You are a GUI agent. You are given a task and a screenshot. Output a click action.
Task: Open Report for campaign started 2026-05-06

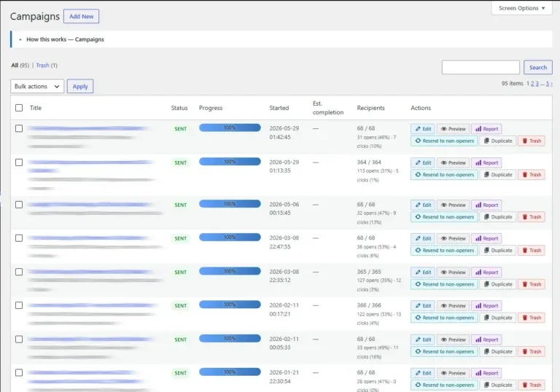(486, 205)
